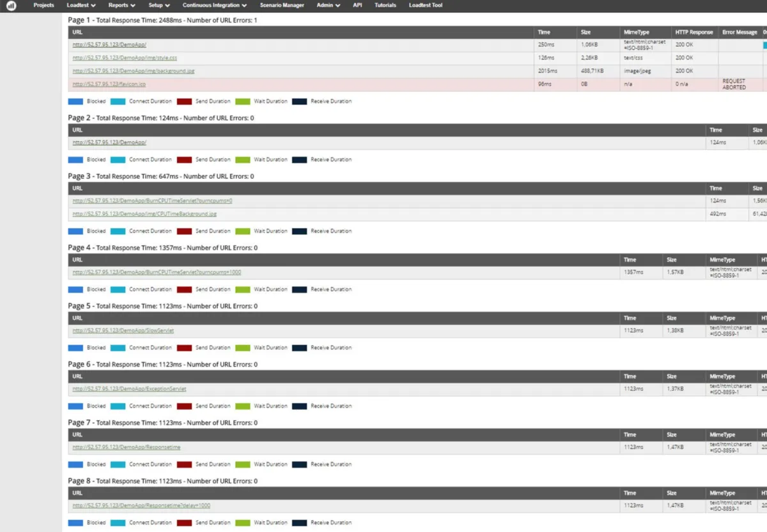Open the Loadtest Tool menu item
This screenshot has height=532, width=767.
pos(426,5)
